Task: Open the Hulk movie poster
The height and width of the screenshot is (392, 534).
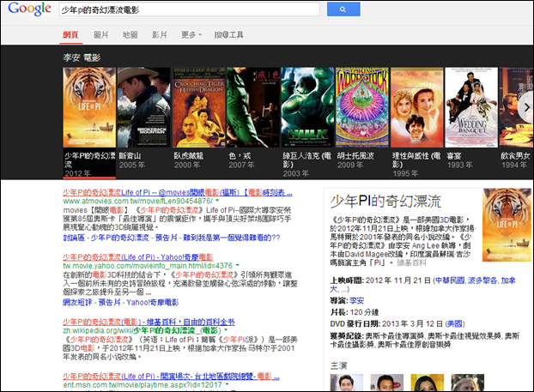Action: tap(307, 107)
